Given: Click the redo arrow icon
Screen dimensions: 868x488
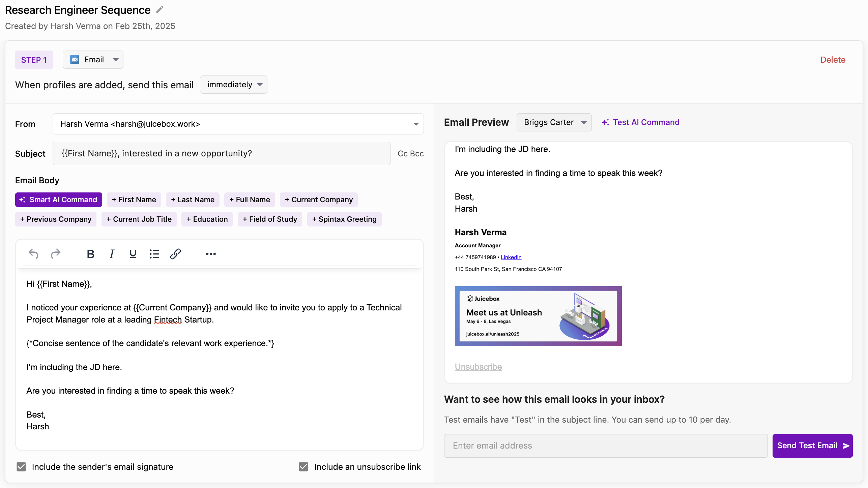Looking at the screenshot, I should coord(56,254).
